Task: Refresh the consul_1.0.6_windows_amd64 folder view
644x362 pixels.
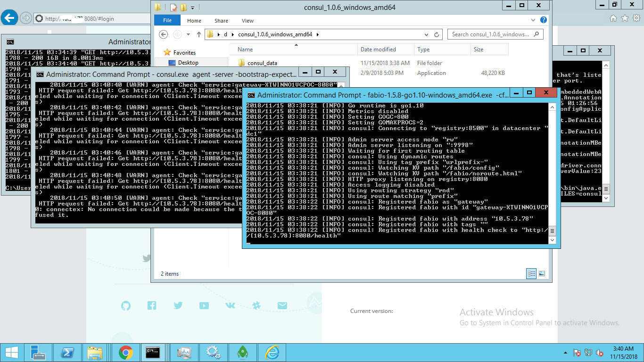Action: [x=436, y=34]
